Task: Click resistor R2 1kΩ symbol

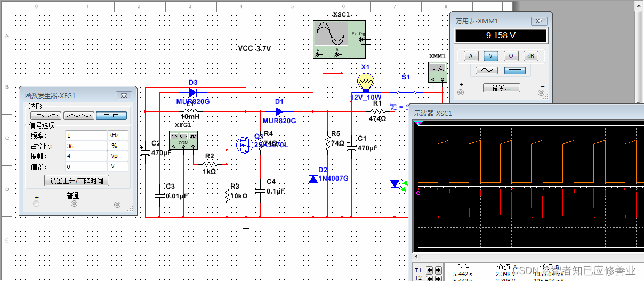Action: click(210, 164)
